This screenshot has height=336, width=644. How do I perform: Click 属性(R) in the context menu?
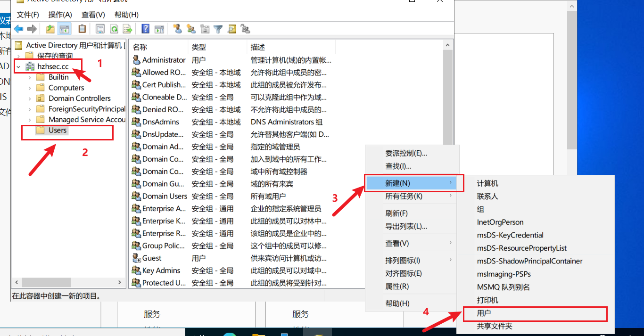397,286
